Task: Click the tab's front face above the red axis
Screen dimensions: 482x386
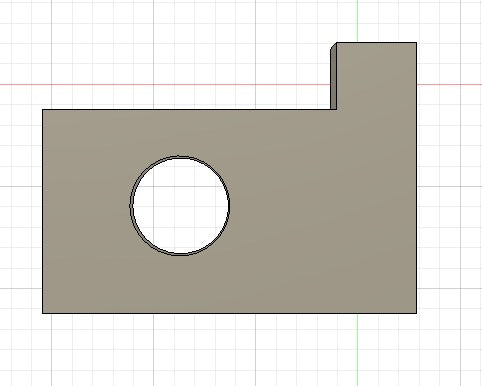Action: (376, 63)
